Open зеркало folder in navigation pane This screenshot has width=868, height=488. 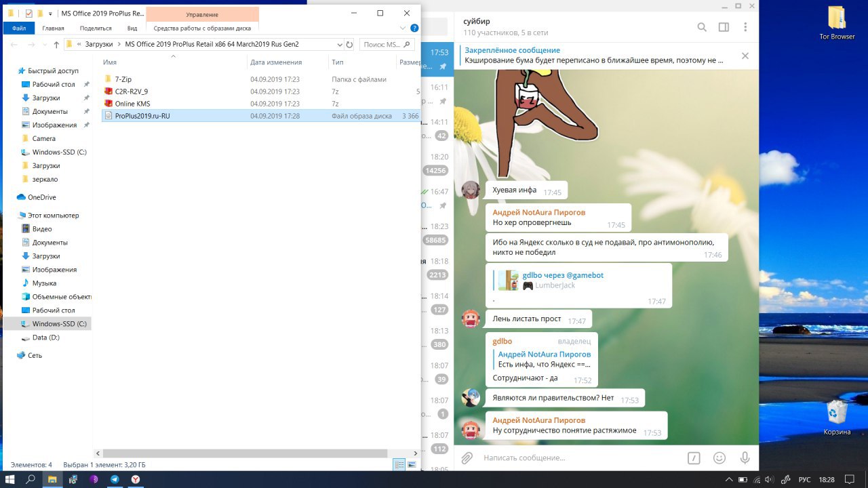click(x=45, y=179)
